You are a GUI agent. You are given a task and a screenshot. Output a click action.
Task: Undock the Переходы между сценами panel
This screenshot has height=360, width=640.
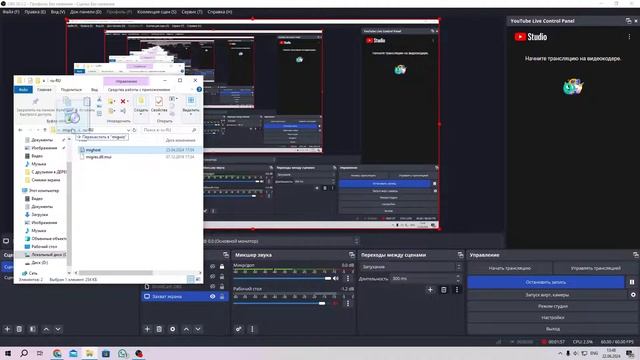click(460, 255)
